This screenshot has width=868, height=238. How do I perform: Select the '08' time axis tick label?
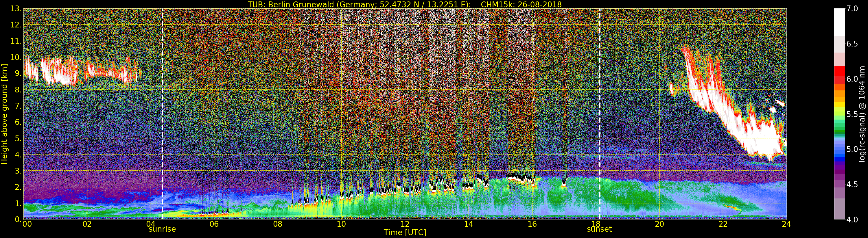(x=278, y=224)
